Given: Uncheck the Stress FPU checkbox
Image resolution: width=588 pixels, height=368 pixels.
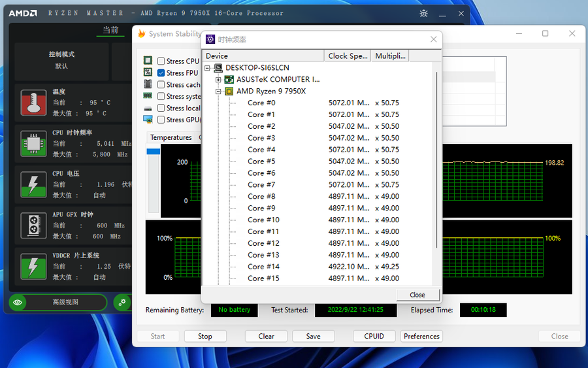Looking at the screenshot, I should 161,73.
